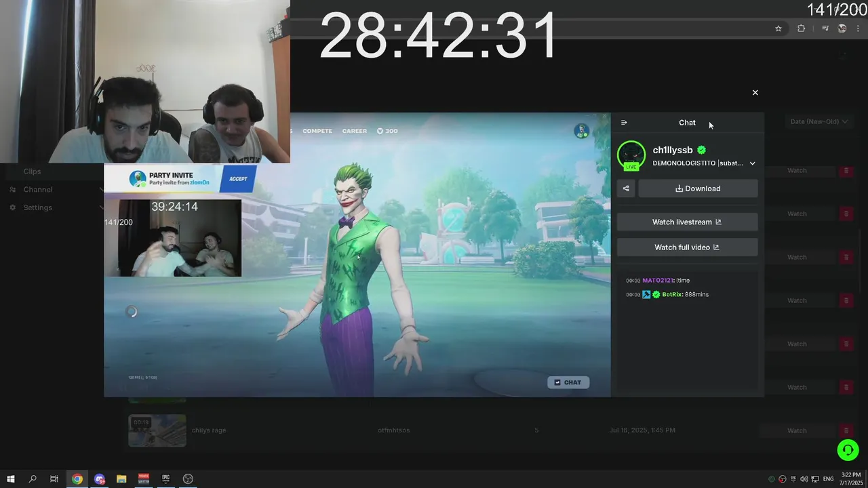868x488 pixels.
Task: Open Settings in the sidebar
Action: (x=37, y=207)
